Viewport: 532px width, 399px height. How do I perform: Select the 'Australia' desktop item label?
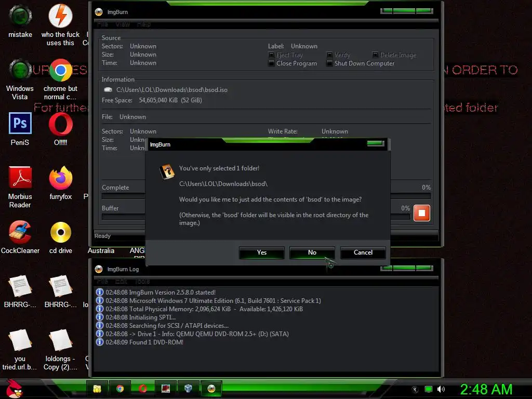tap(101, 251)
